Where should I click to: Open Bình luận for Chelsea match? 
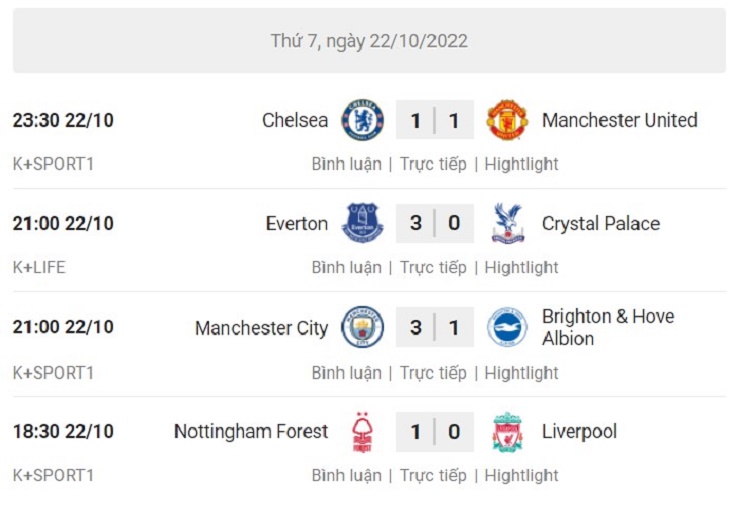click(346, 164)
